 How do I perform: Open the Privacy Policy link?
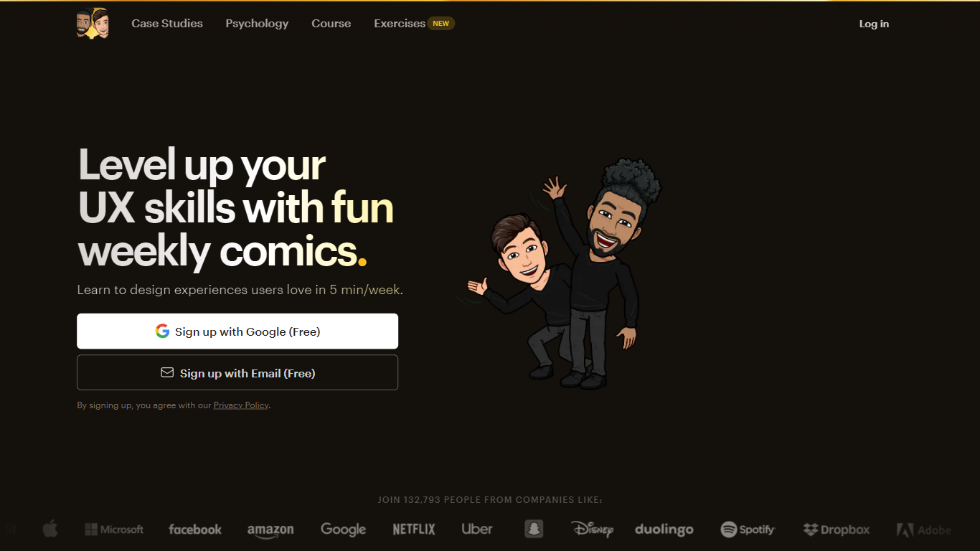(x=241, y=405)
